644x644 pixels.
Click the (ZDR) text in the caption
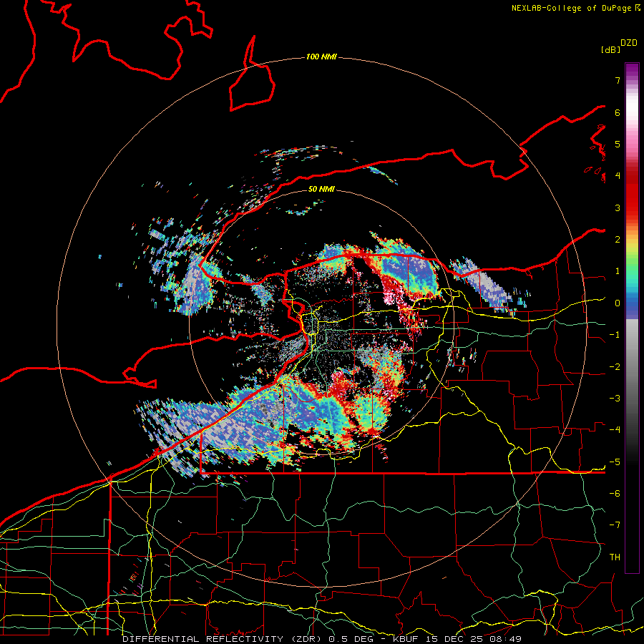tap(306, 639)
